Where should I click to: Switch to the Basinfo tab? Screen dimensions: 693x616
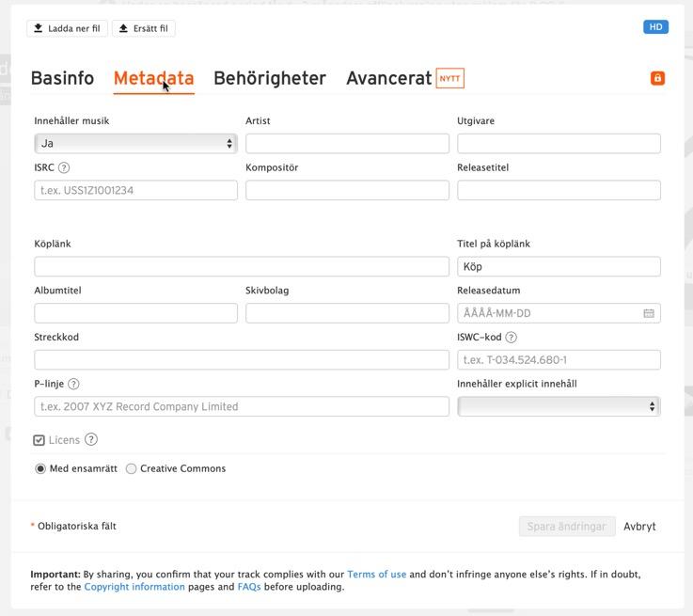coord(62,78)
